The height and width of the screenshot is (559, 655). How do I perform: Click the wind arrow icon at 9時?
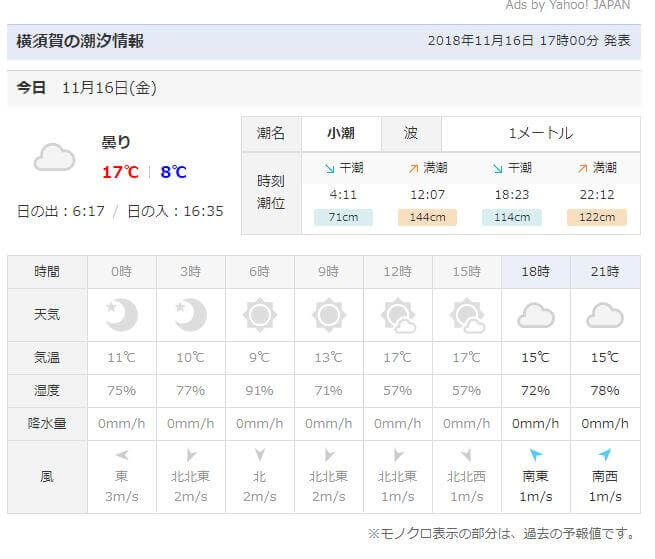coord(329,455)
